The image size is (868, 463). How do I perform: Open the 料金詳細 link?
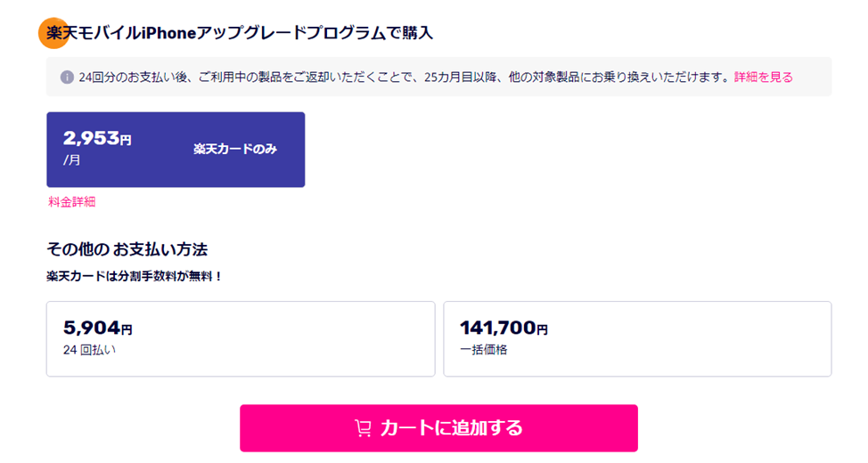(72, 202)
